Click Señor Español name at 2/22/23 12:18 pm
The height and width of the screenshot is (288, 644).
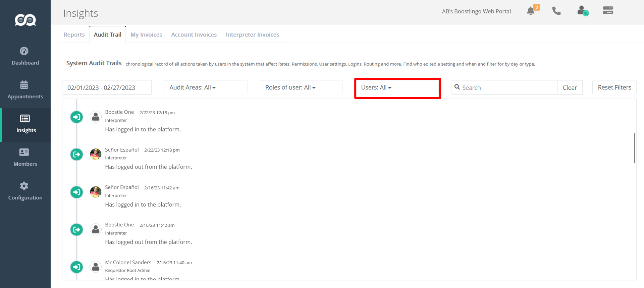[122, 150]
